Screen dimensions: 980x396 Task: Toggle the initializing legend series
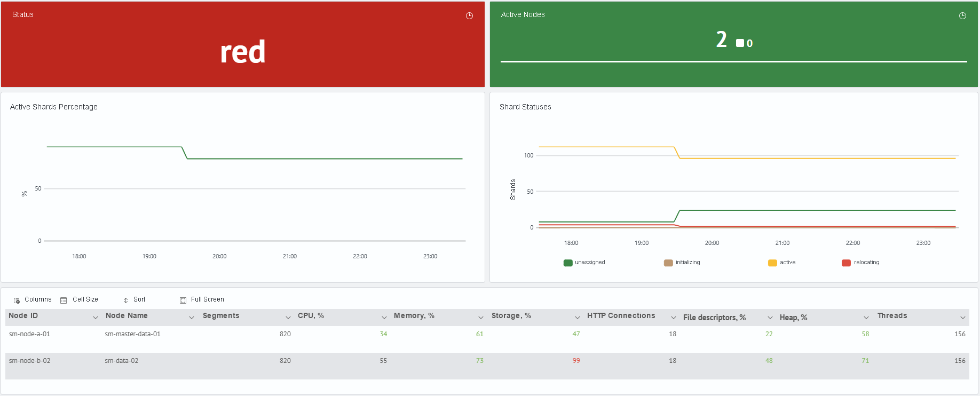click(682, 263)
